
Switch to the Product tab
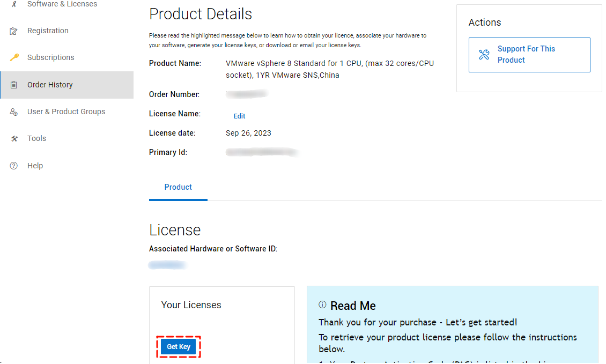point(178,187)
